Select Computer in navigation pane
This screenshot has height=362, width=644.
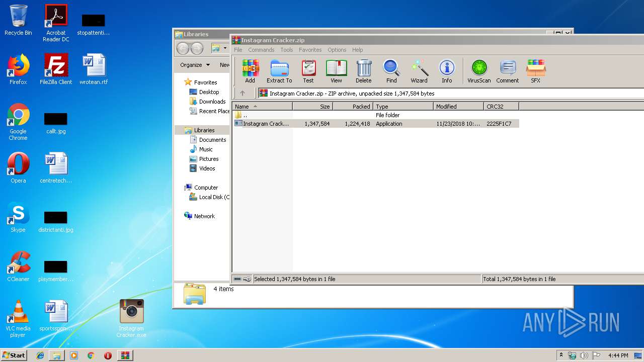point(201,188)
